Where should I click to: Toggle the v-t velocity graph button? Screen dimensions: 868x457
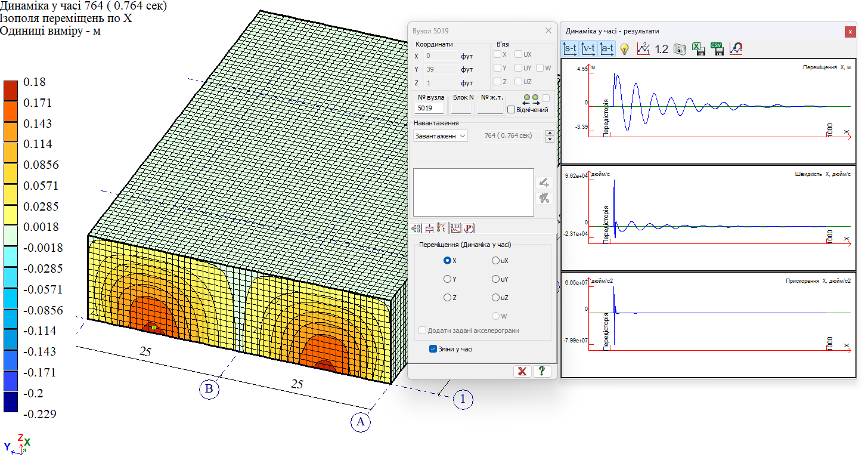tap(589, 49)
